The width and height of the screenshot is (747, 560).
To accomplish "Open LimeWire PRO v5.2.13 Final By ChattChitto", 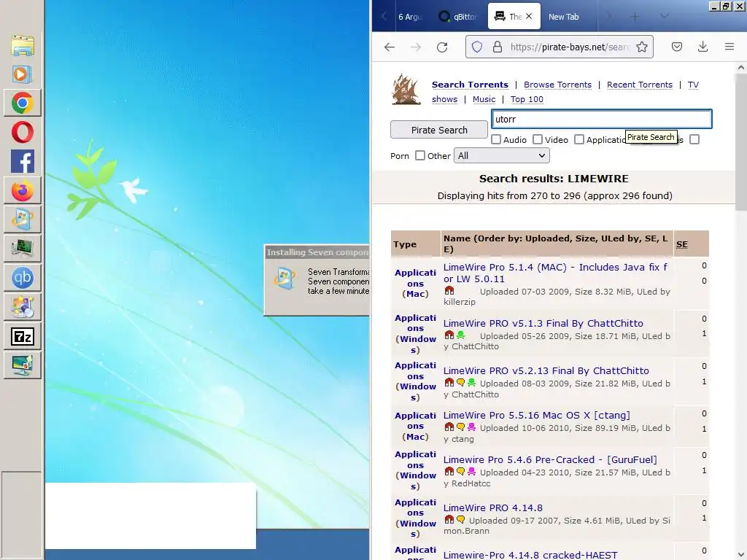I will pyautogui.click(x=546, y=370).
